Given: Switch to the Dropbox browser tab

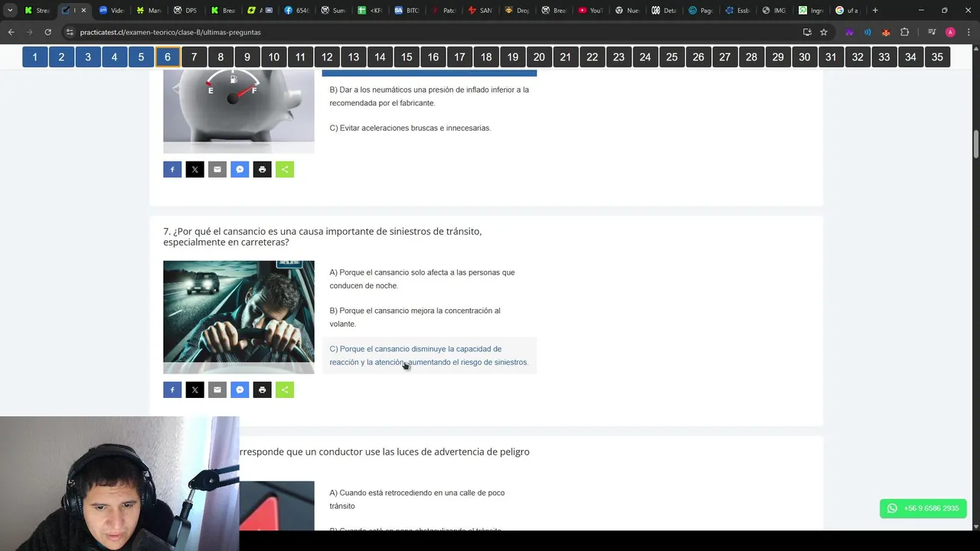Looking at the screenshot, I should point(517,11).
